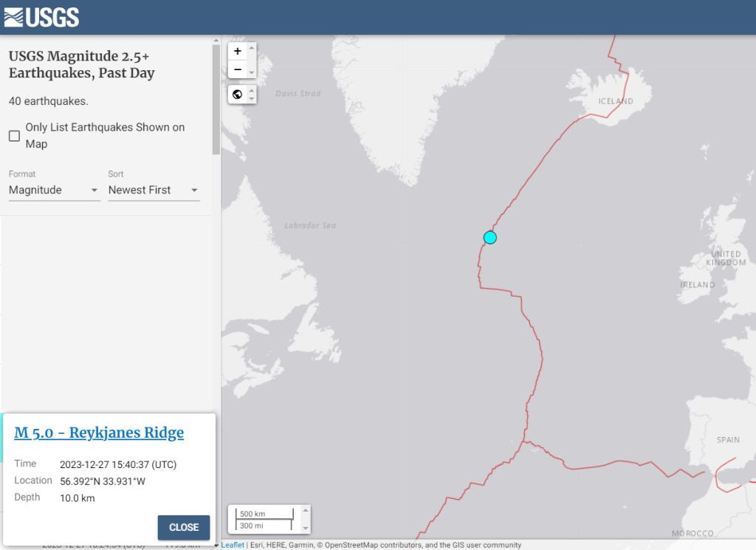Zoom out on the map
The image size is (756, 550).
click(x=237, y=70)
